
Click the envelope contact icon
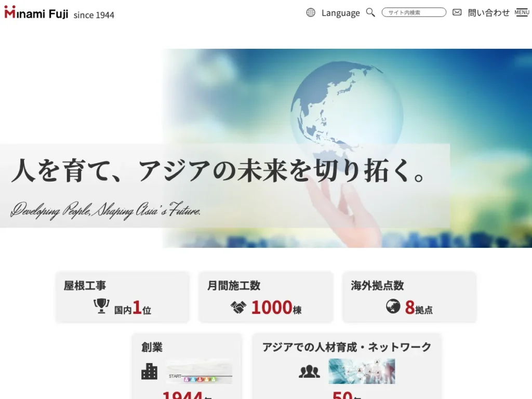point(457,12)
